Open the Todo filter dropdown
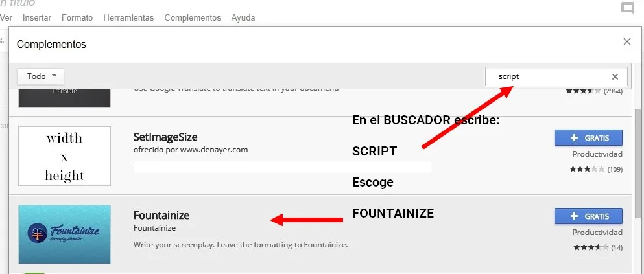The height and width of the screenshot is (274, 644). coord(41,76)
